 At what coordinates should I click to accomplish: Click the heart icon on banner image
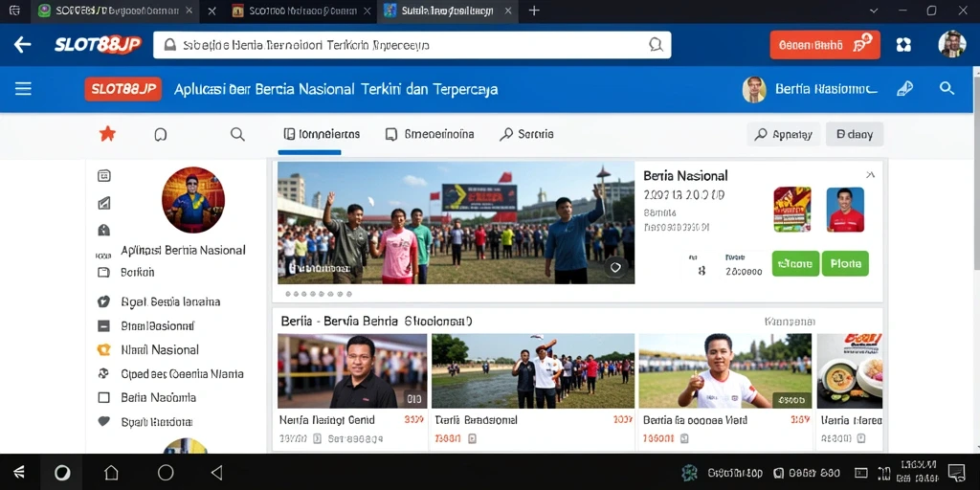(x=615, y=267)
